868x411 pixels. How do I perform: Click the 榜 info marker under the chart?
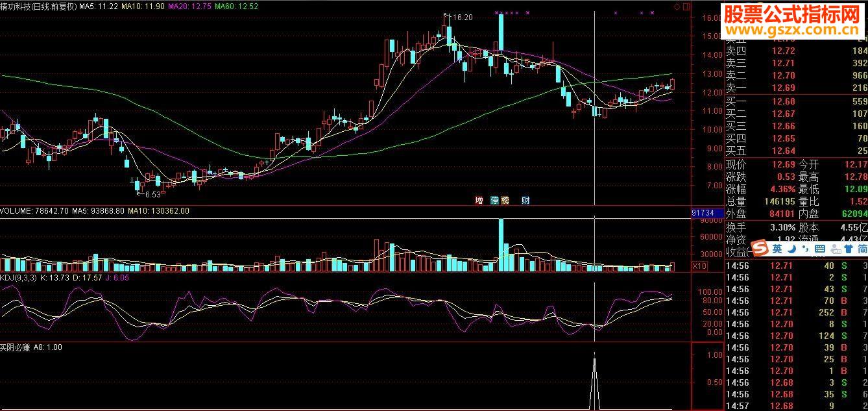point(504,200)
